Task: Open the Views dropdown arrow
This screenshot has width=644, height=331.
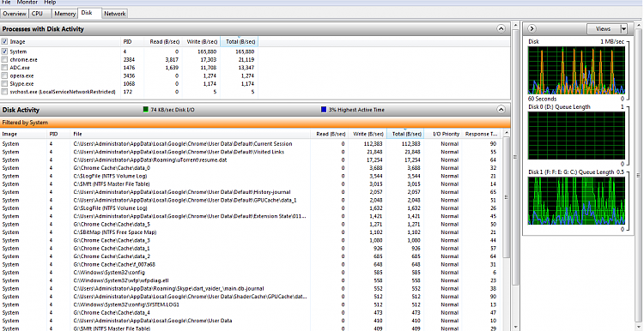Action: [624, 28]
